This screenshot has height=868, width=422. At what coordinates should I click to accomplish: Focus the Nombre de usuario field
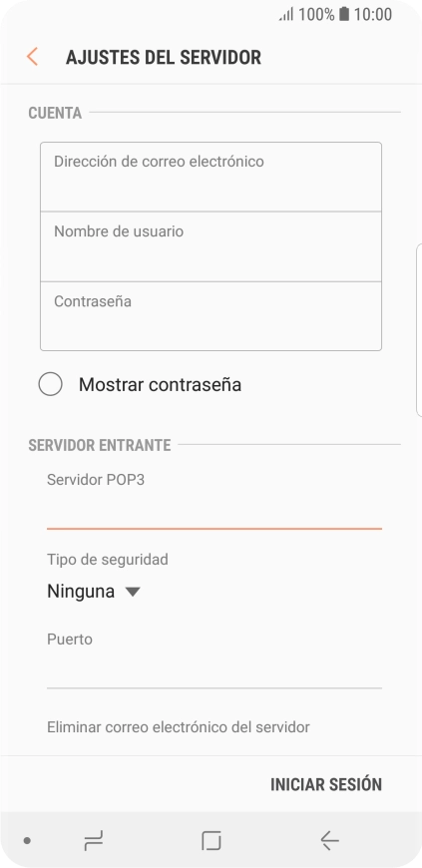211,246
